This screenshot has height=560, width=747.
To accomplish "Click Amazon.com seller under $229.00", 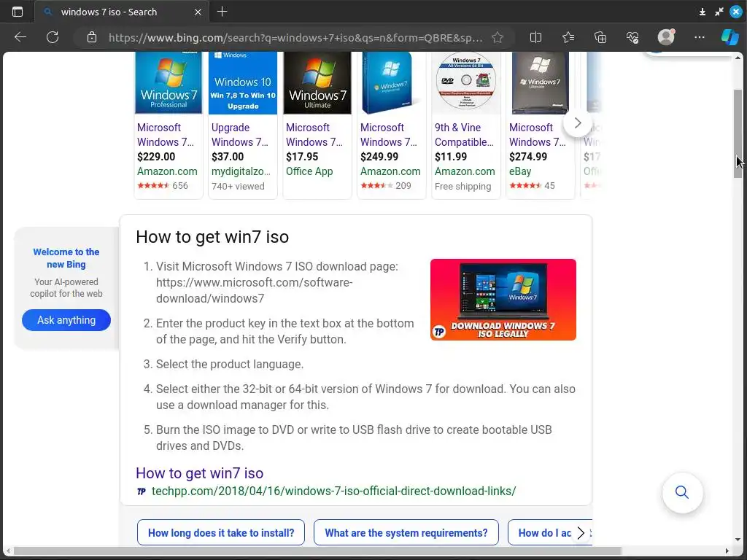I will pos(167,171).
